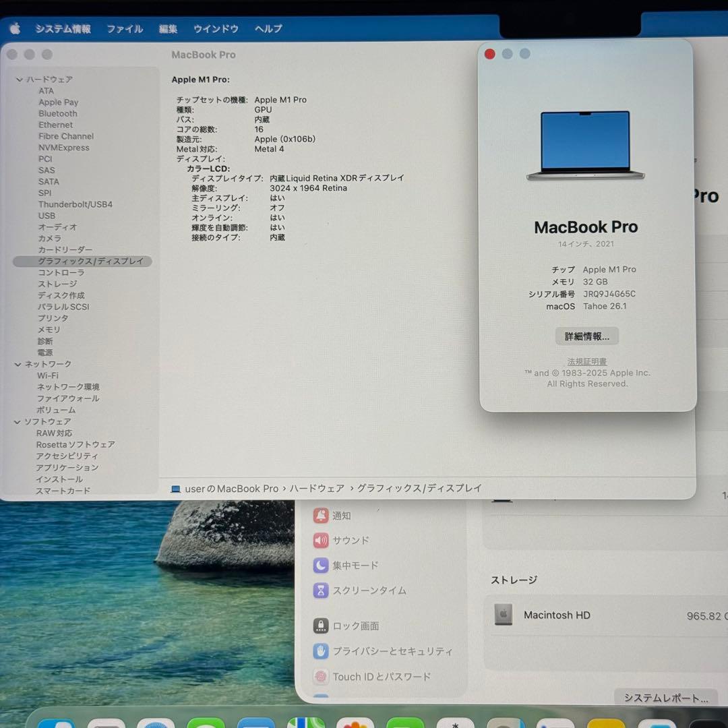Open the Apple menu icon

tap(16, 29)
